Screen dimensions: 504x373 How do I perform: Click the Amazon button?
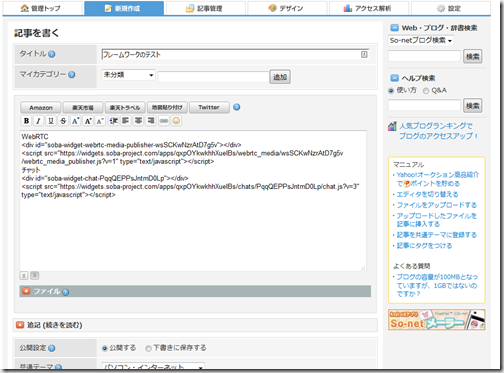41,108
